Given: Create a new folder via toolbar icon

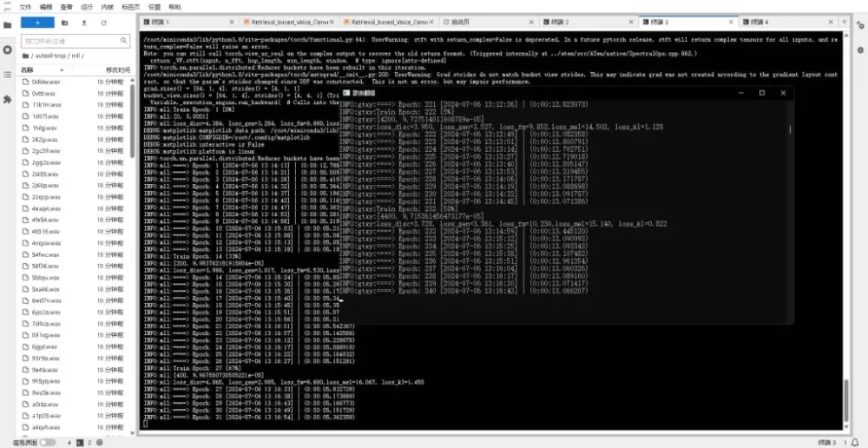Looking at the screenshot, I should pos(65,23).
